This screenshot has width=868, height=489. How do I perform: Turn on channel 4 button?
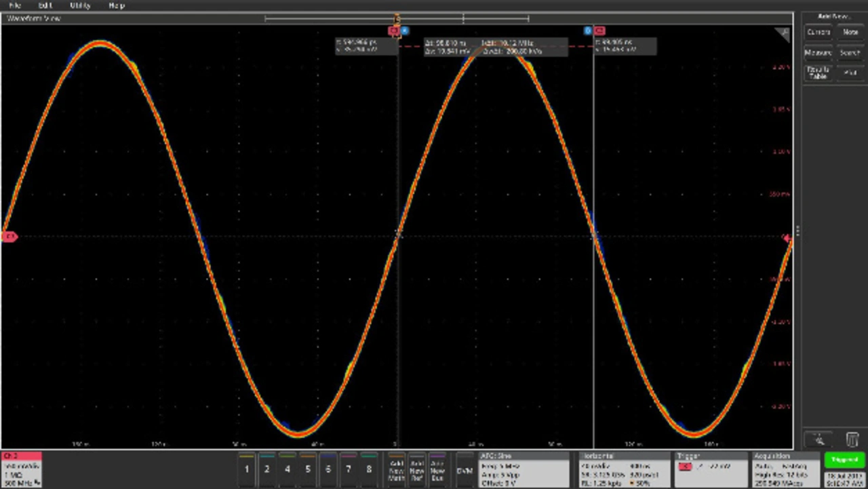click(x=288, y=469)
